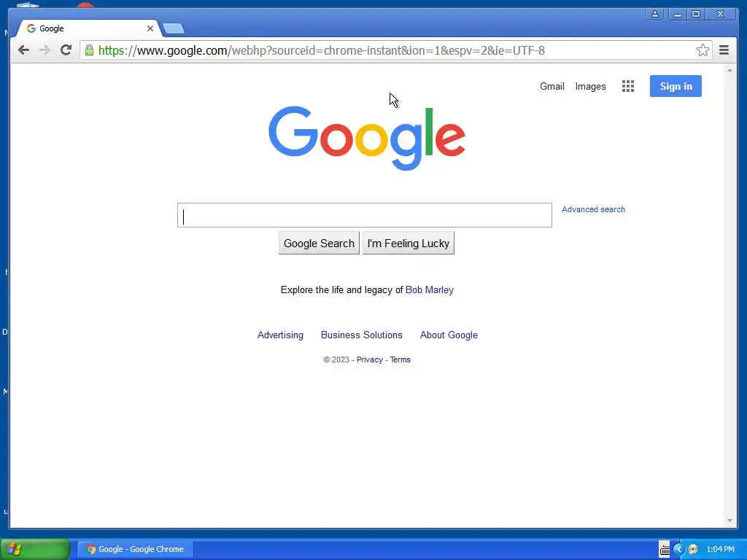The image size is (747, 560).
Task: Open the Privacy link
Action: [x=370, y=359]
